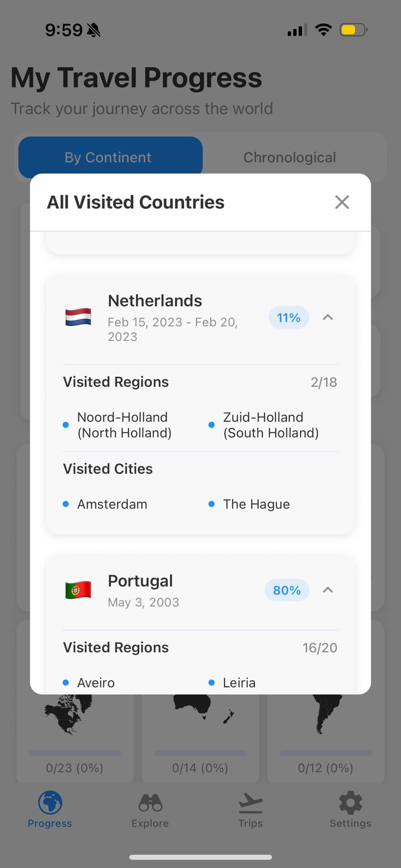
Task: Open the Progress globe icon
Action: (x=50, y=802)
